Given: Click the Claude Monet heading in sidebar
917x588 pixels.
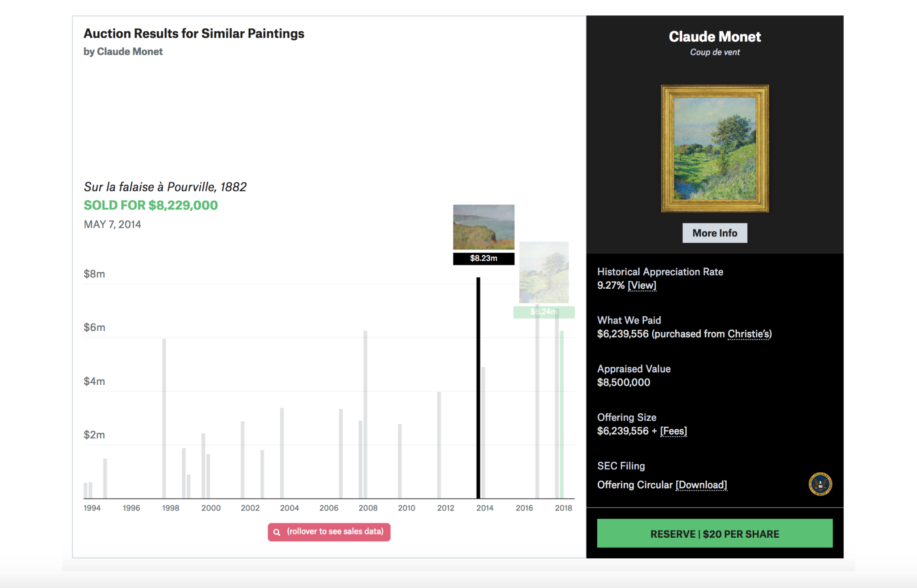Looking at the screenshot, I should (715, 36).
